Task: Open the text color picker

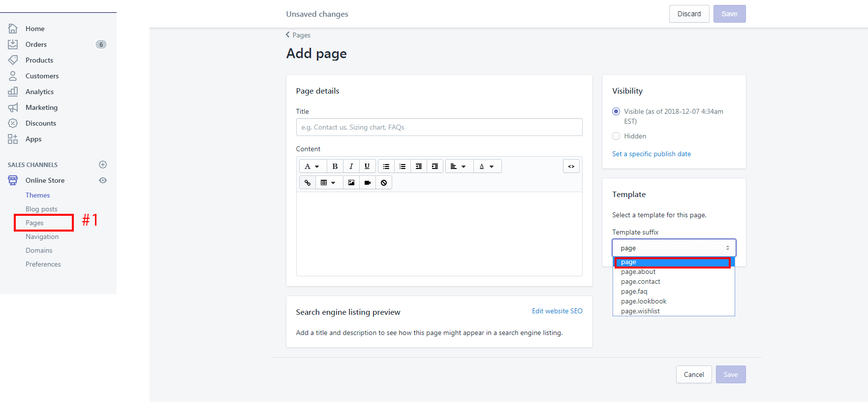Action: click(486, 167)
